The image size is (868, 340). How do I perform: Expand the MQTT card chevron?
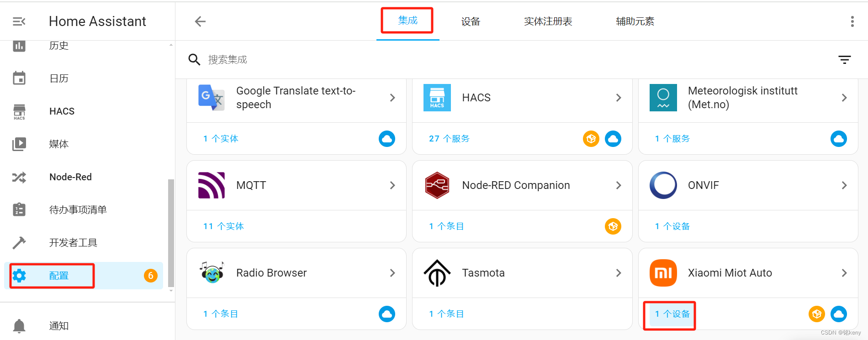(392, 185)
